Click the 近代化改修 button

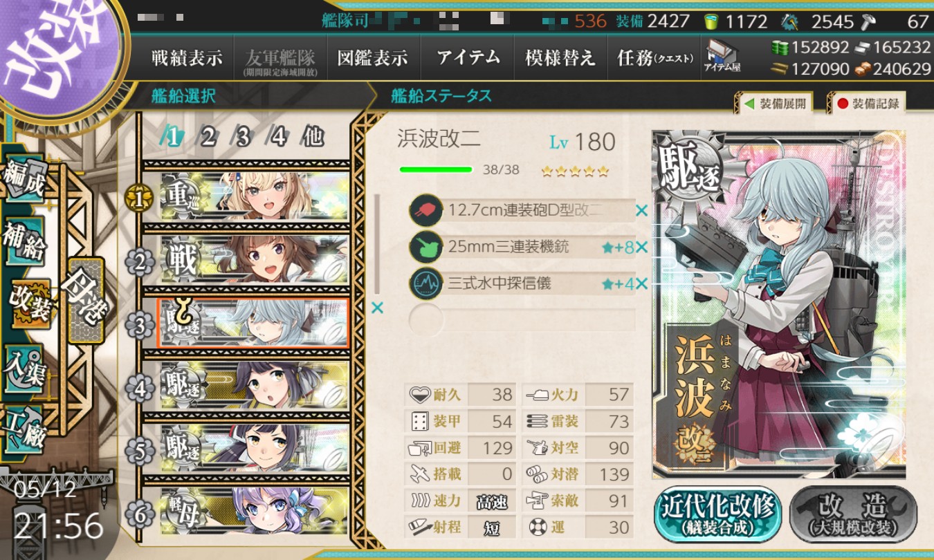717,514
